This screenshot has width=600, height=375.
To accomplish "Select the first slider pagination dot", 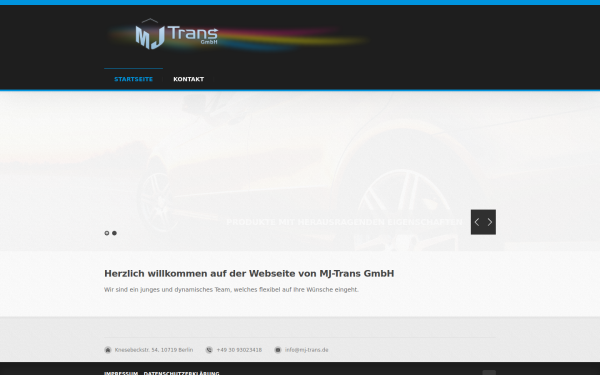I will pos(107,233).
